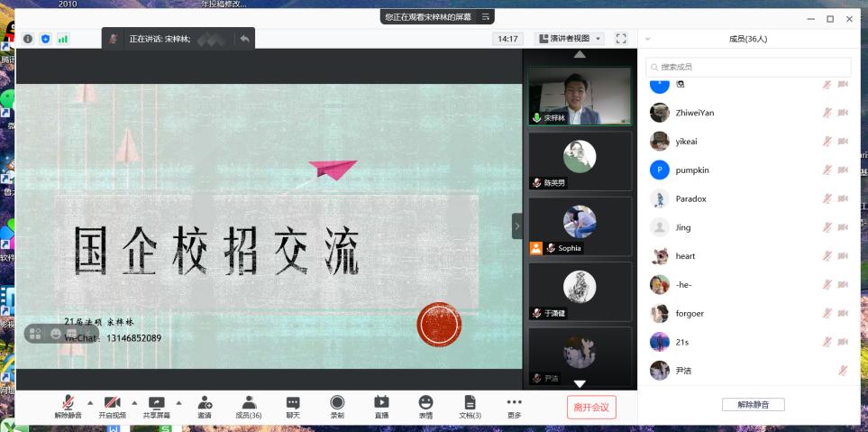Open the 聊天 chat panel

pyautogui.click(x=293, y=406)
